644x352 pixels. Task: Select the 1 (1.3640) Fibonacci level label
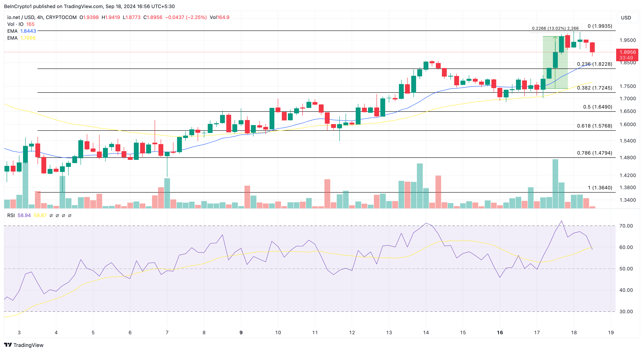(600, 188)
